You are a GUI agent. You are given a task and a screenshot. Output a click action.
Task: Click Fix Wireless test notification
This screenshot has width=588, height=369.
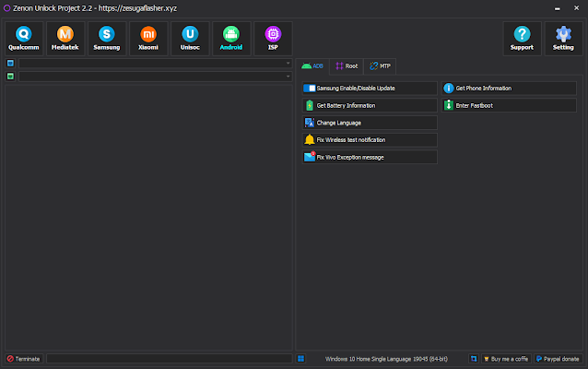[370, 140]
